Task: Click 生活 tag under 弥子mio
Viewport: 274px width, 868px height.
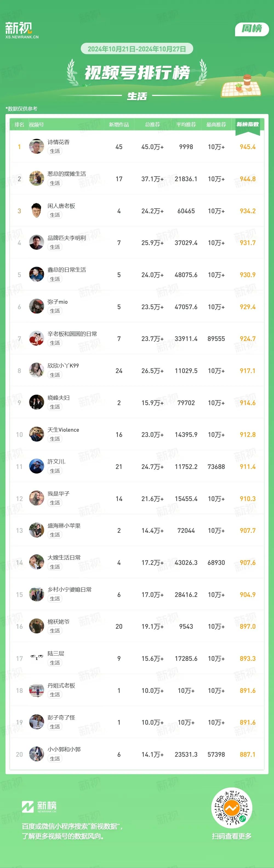Action: click(55, 311)
